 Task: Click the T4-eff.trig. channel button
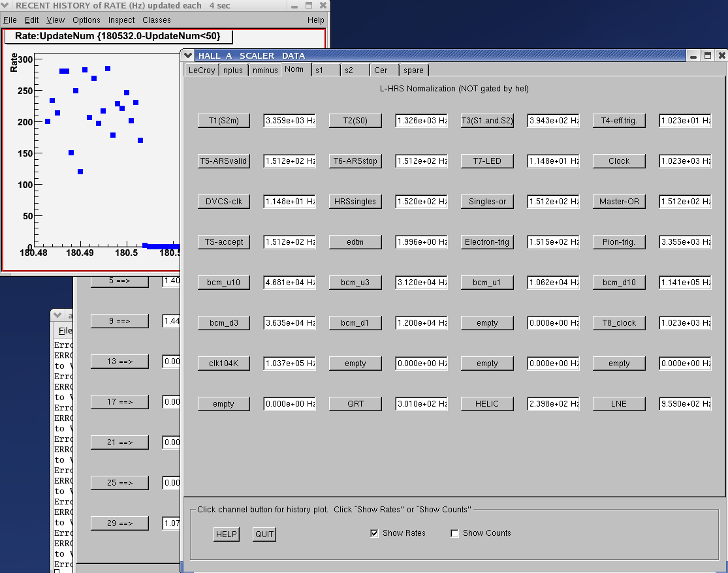(x=619, y=121)
